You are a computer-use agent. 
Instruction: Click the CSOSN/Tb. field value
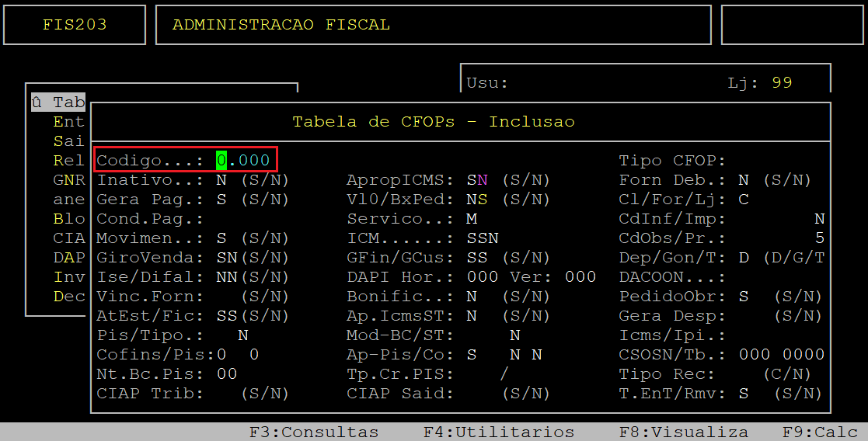(781, 355)
